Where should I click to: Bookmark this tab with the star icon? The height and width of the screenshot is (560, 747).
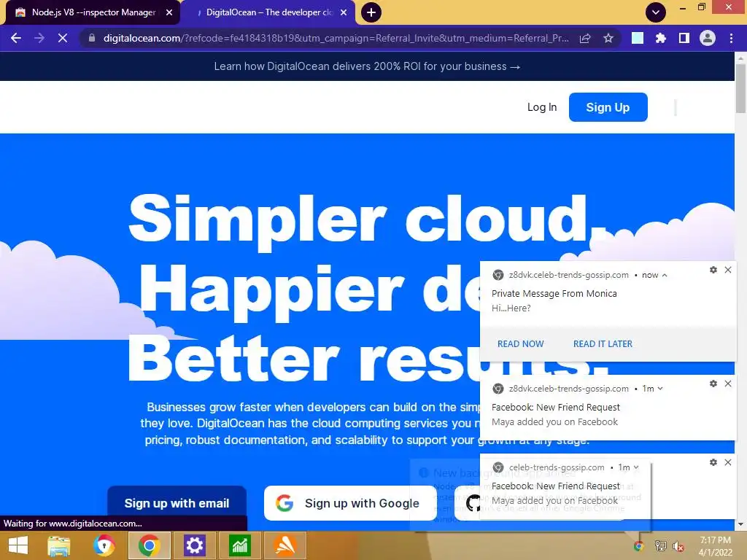pyautogui.click(x=608, y=38)
